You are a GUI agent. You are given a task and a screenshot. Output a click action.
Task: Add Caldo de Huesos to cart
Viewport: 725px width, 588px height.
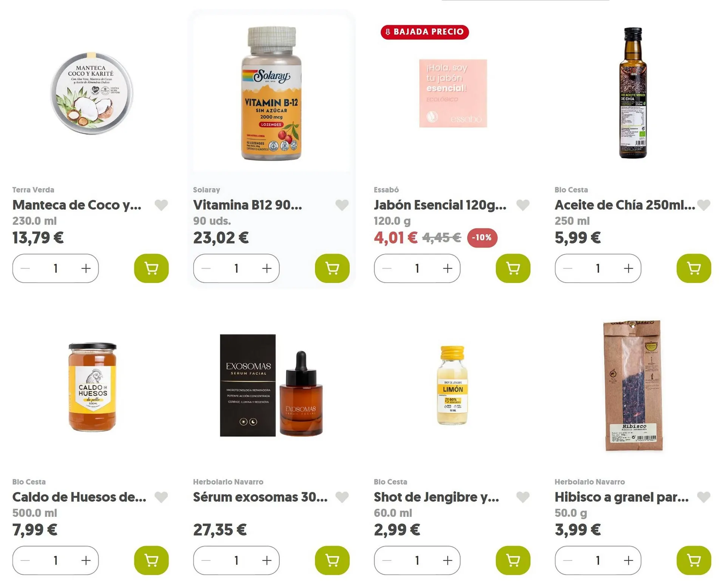coord(151,560)
